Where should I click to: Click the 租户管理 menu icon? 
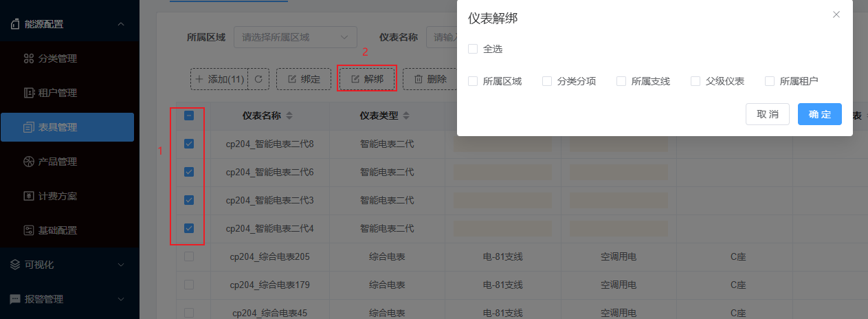click(29, 93)
